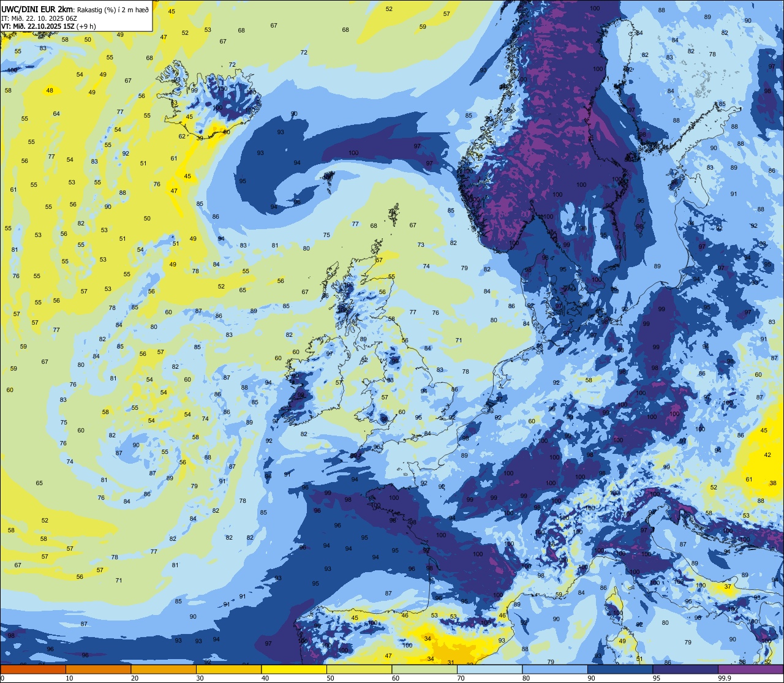Viewport: 784px width, 683px height.
Task: Click the '80' tick label on the legend scale
Action: [526, 678]
